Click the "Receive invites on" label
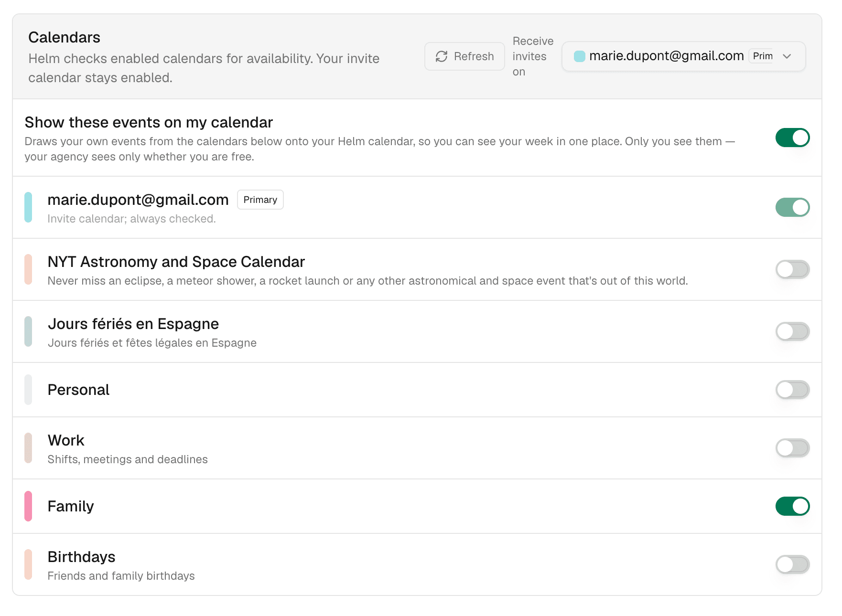842x616 pixels. (x=533, y=56)
